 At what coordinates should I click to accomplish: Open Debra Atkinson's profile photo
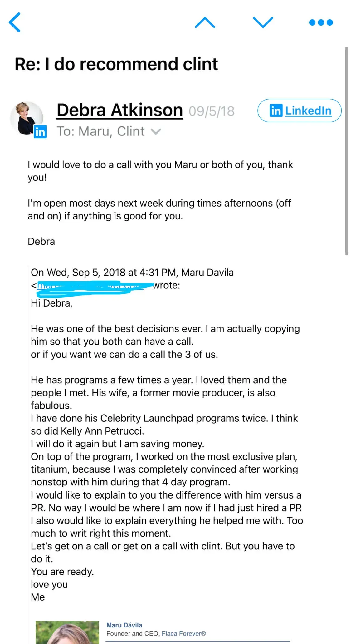26,117
